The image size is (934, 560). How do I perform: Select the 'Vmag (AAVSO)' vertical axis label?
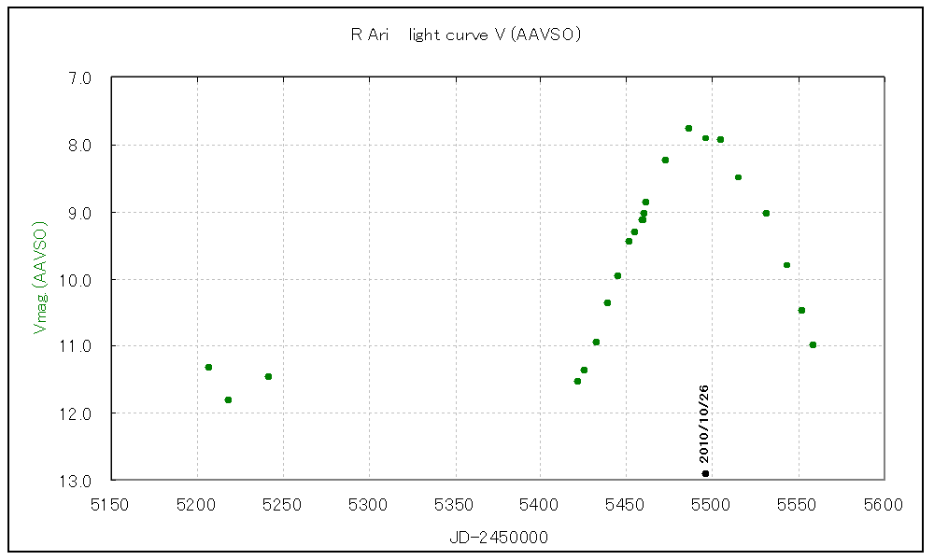tap(39, 278)
